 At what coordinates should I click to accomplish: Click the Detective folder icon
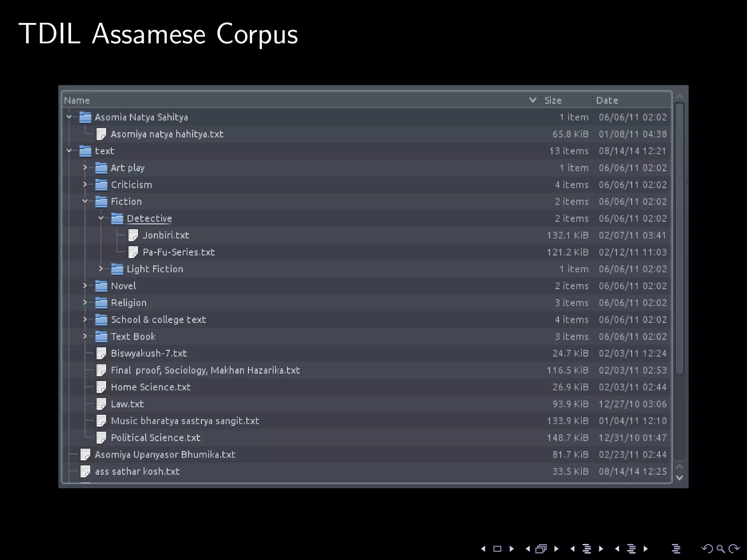coord(117,218)
